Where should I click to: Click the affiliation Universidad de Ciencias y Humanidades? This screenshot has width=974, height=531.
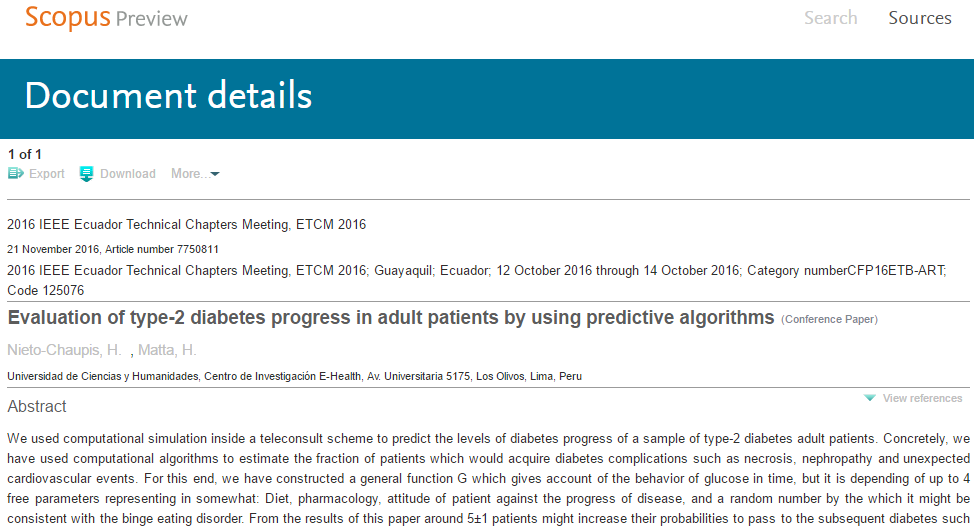pyautogui.click(x=103, y=376)
